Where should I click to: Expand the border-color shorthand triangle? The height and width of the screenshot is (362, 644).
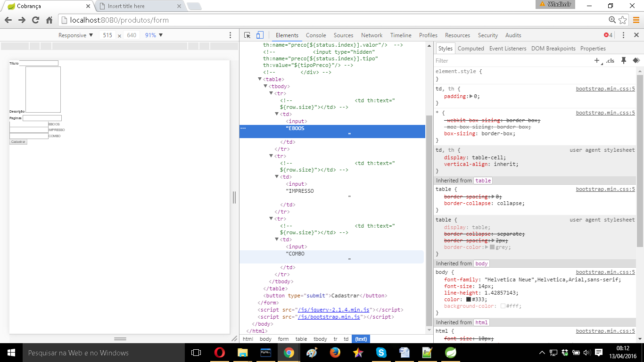click(x=487, y=247)
